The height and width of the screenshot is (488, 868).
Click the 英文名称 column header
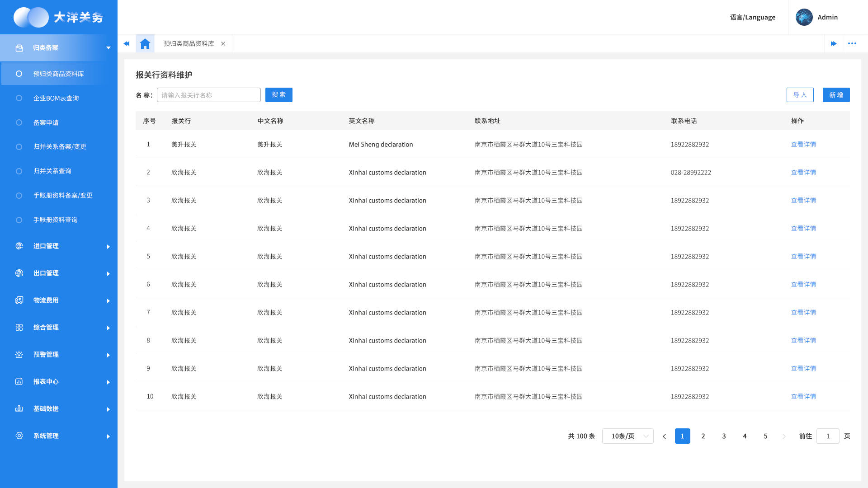pyautogui.click(x=362, y=121)
